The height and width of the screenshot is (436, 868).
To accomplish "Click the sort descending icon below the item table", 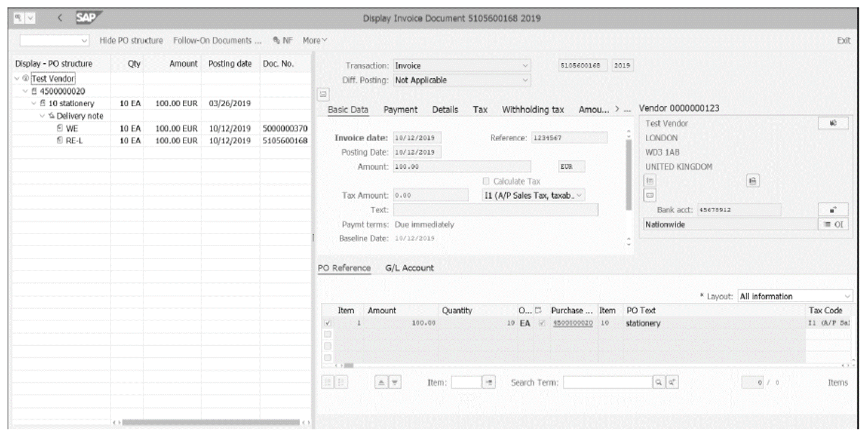I will click(x=394, y=382).
